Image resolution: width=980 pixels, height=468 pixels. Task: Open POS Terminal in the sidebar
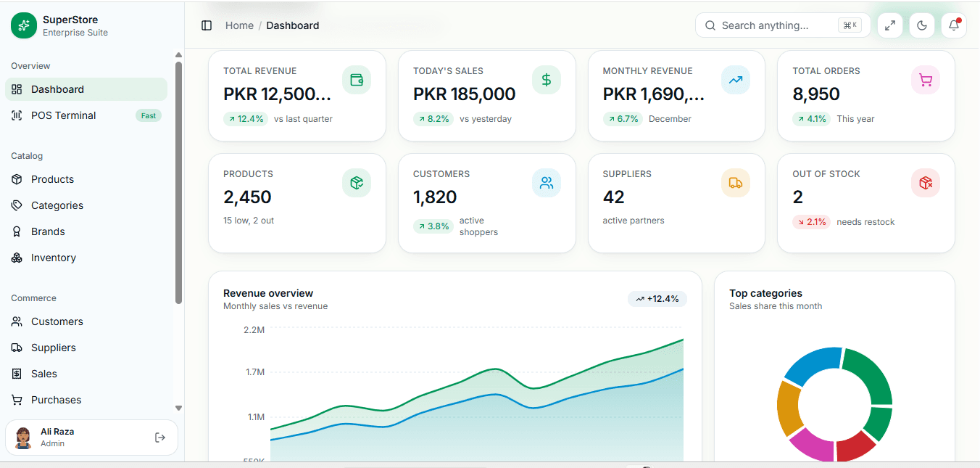pyautogui.click(x=86, y=115)
